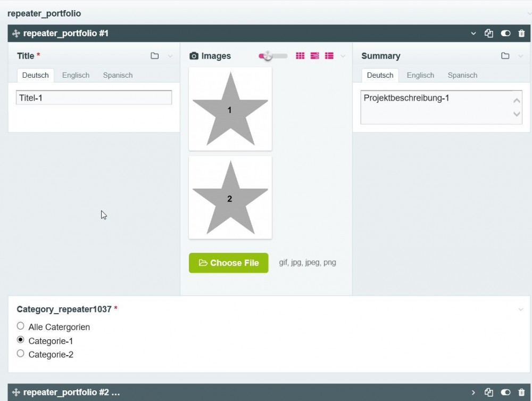532x401 pixels.
Task: Expand repeater_portfolio #2 with chevron
Action: pos(473,392)
